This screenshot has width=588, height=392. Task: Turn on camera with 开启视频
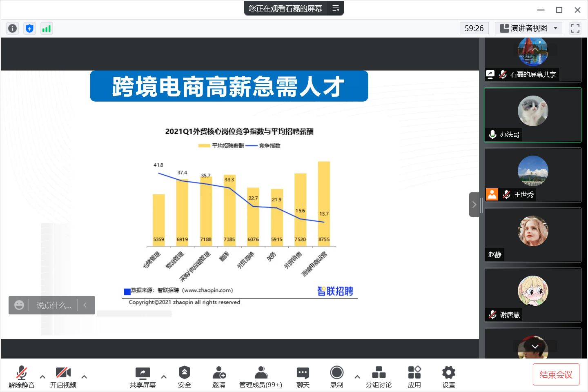tap(63, 376)
